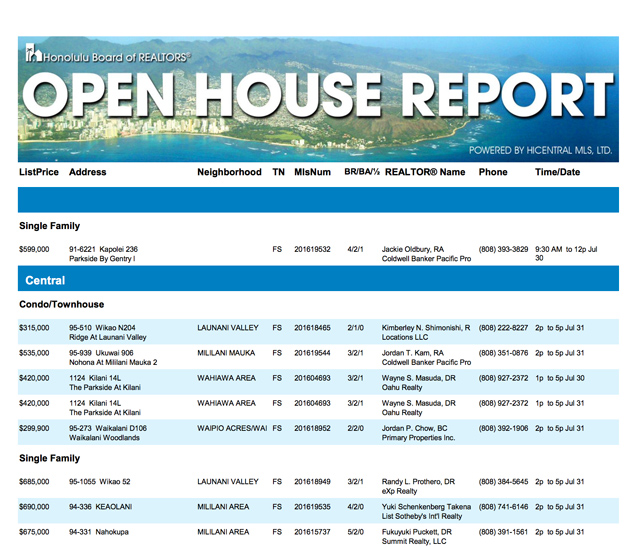The image size is (640, 548).
Task: Click MLS number 201615737
Action: coord(312,532)
